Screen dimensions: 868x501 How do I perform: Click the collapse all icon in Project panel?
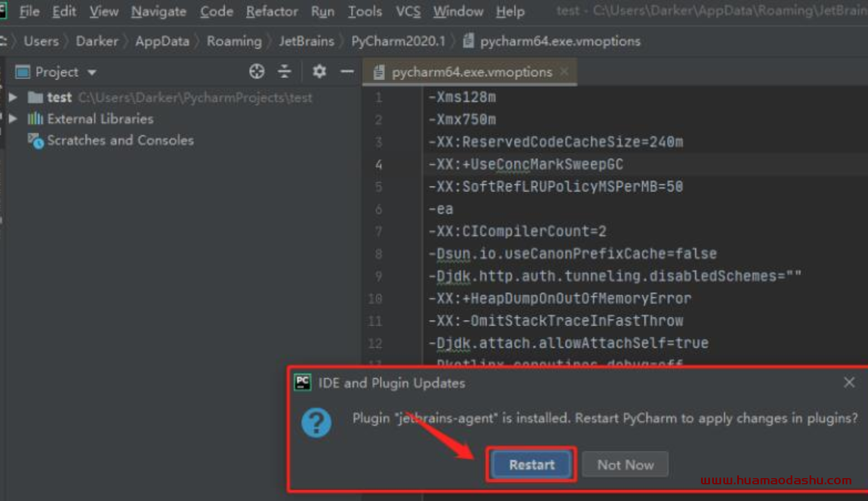pos(284,71)
